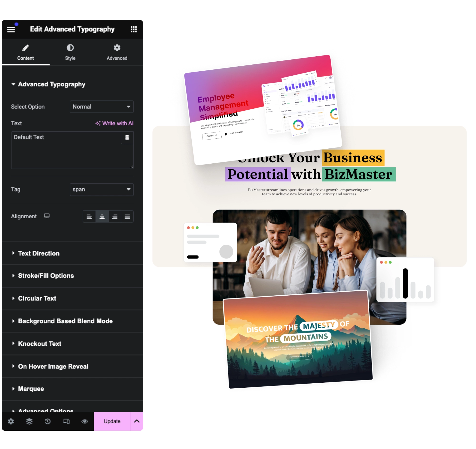This screenshot has height=449, width=476.
Task: Expand the Knockout Text section
Action: (x=39, y=343)
